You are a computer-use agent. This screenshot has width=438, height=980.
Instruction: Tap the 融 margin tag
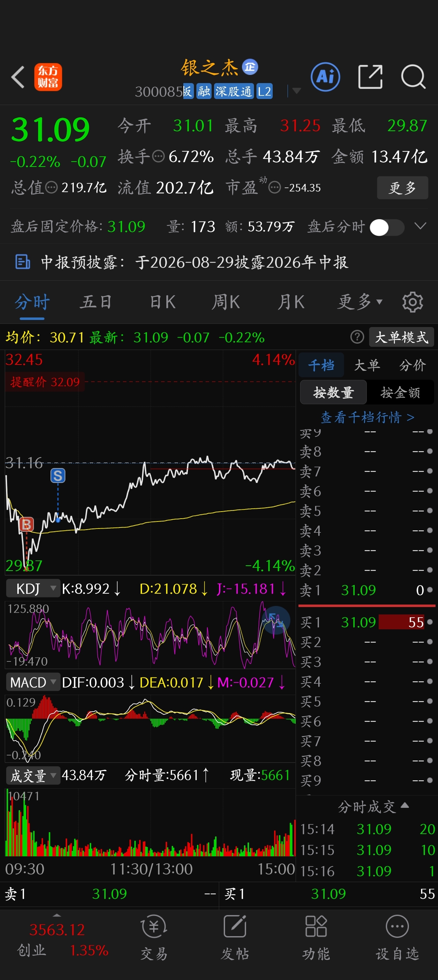204,91
